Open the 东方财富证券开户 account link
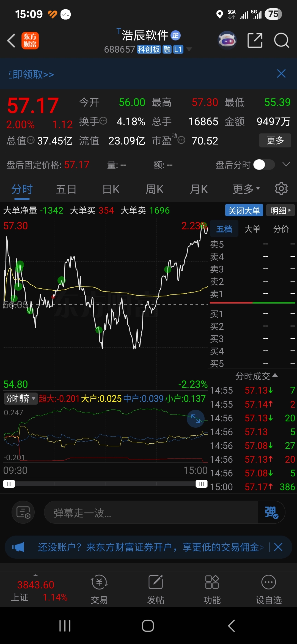This screenshot has height=644, width=297. [151, 547]
